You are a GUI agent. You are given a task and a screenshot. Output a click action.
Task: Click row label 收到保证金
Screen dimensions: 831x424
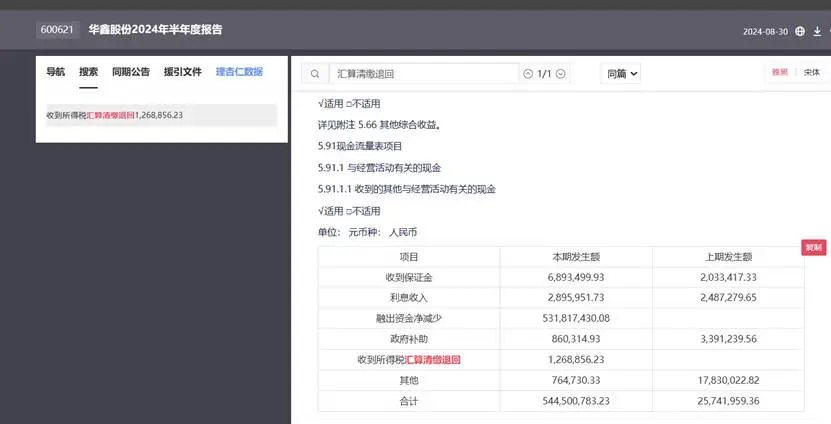click(x=409, y=277)
